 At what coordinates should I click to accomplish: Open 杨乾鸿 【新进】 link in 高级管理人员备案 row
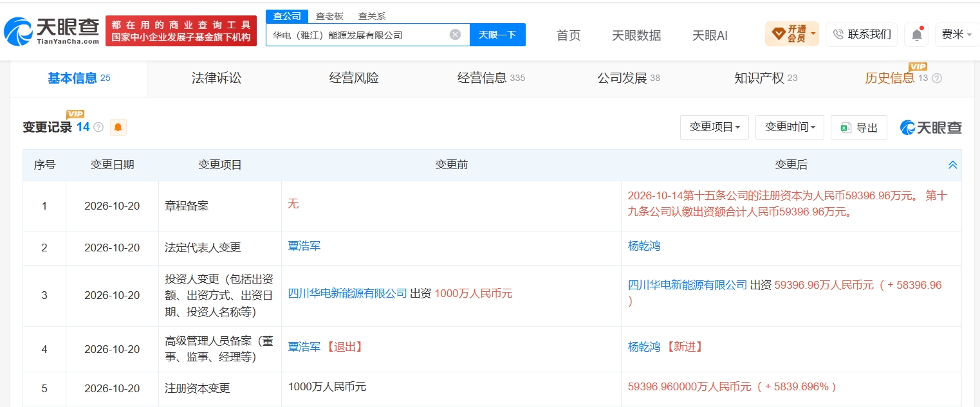pos(644,347)
